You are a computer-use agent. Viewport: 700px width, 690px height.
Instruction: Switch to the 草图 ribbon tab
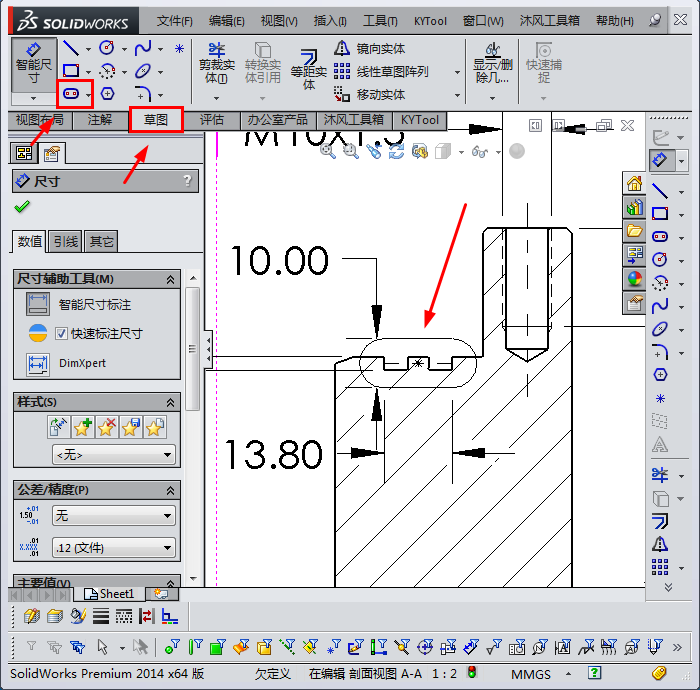coord(156,120)
